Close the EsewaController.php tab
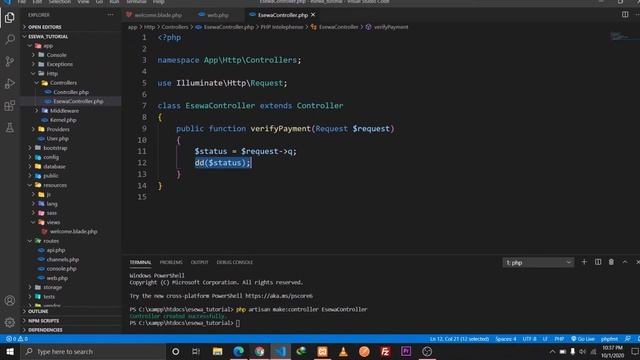The width and height of the screenshot is (640, 360). click(313, 15)
